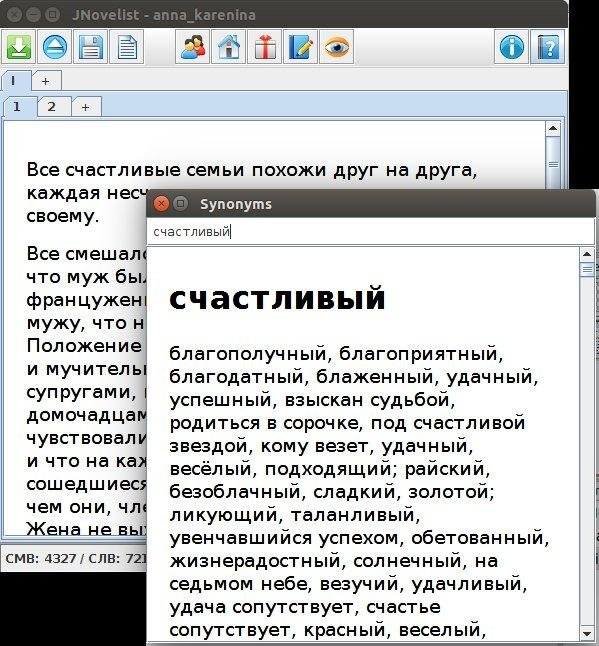599x646 pixels.
Task: Click the 'счастливый' heading in Synonyms
Action: (277, 298)
